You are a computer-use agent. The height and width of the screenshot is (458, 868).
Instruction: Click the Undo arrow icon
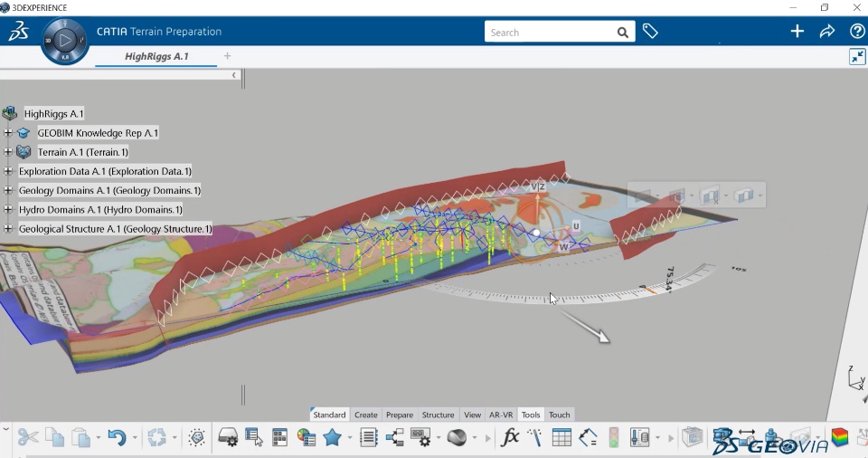(117, 437)
